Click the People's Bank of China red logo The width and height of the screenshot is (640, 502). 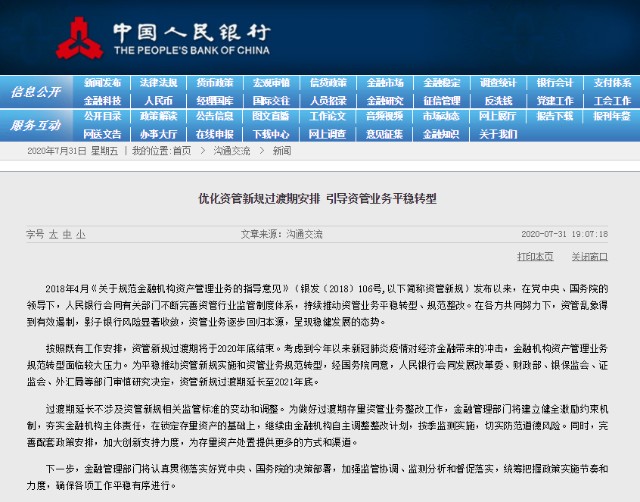tap(79, 38)
